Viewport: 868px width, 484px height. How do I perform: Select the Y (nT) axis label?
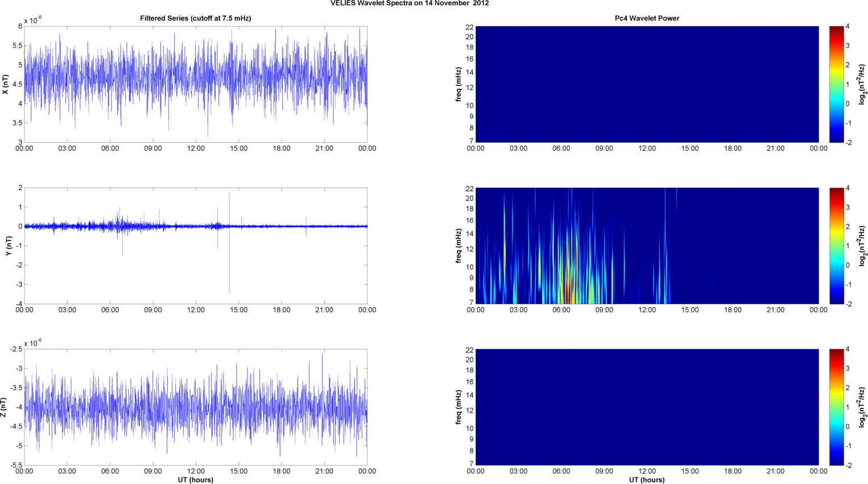click(x=9, y=246)
